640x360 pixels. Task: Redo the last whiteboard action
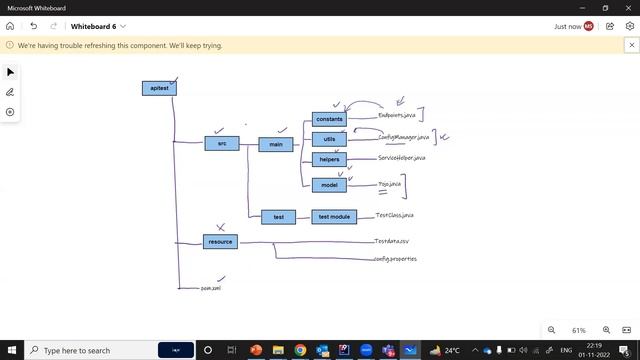point(53,26)
